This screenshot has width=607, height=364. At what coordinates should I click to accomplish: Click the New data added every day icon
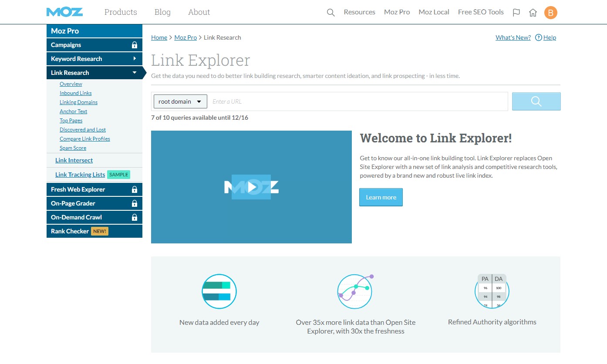pyautogui.click(x=219, y=291)
